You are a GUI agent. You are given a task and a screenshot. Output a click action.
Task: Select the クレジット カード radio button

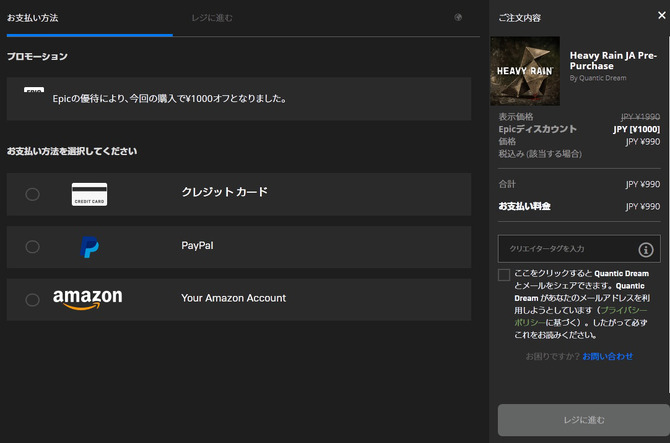click(32, 194)
